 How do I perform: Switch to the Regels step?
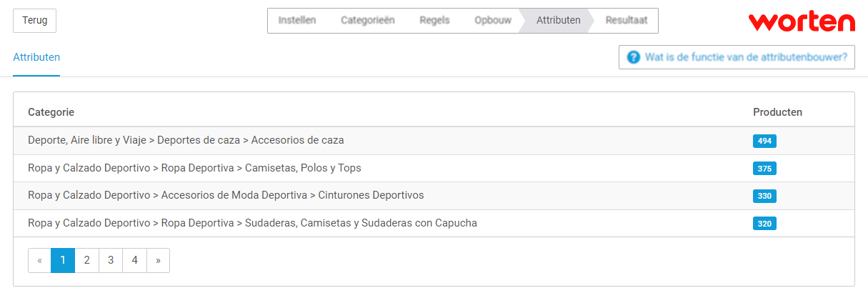click(434, 20)
